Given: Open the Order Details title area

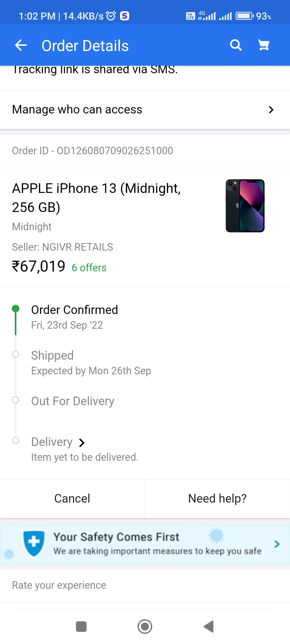Looking at the screenshot, I should pos(85,45).
